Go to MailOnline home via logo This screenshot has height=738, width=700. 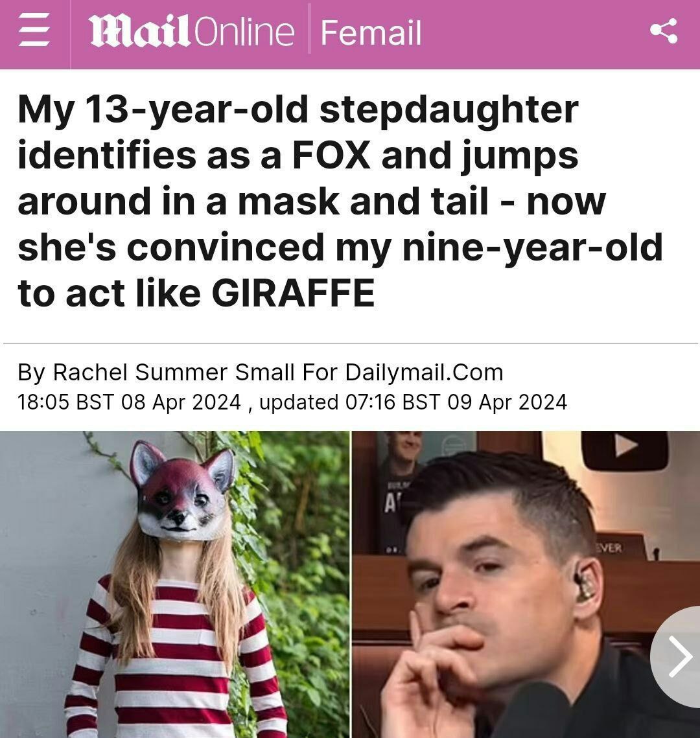[x=191, y=32]
